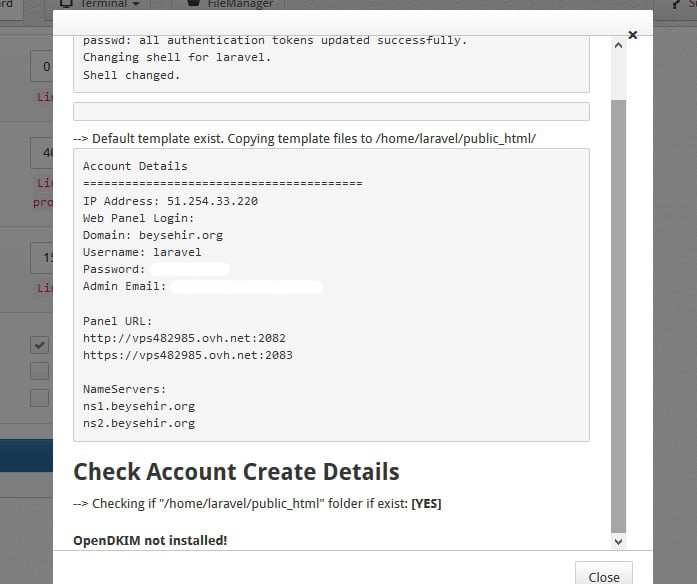Toggle the third, unchecked checkbox in the background form
Image resolution: width=697 pixels, height=584 pixels.
[40, 398]
